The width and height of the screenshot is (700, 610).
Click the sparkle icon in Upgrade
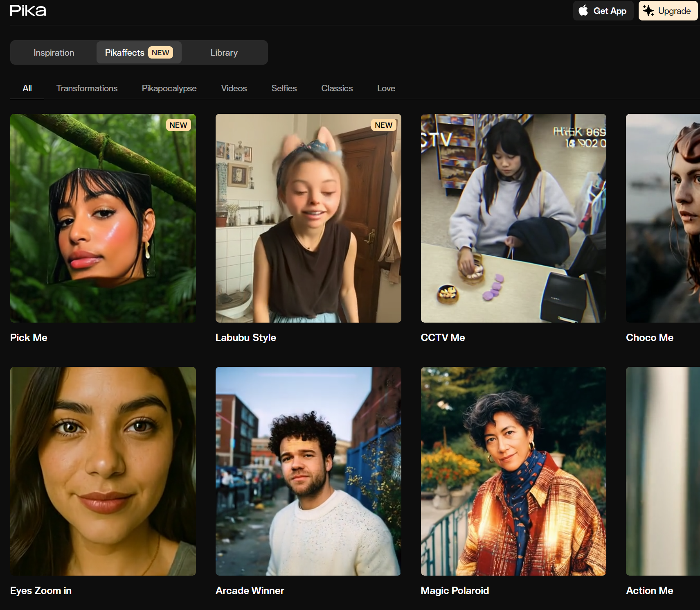(648, 11)
